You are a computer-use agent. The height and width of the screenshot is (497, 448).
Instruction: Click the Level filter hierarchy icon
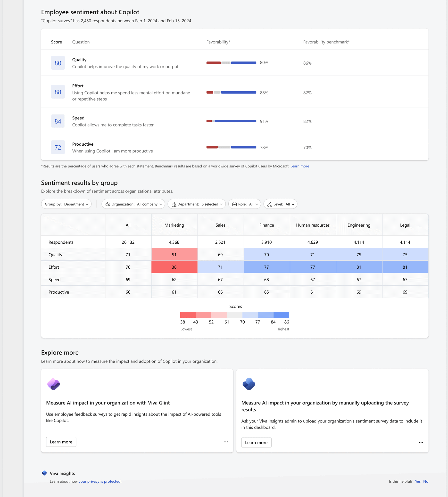(269, 204)
